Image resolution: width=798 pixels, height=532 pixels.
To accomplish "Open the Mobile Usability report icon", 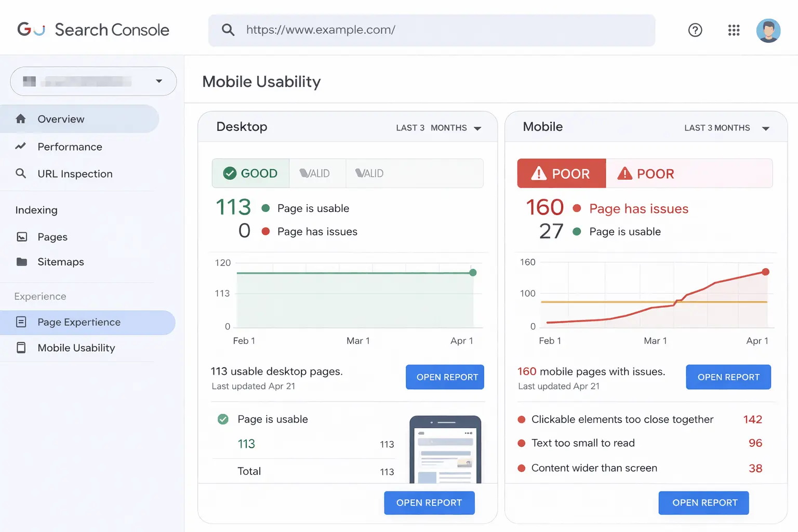I will [21, 348].
